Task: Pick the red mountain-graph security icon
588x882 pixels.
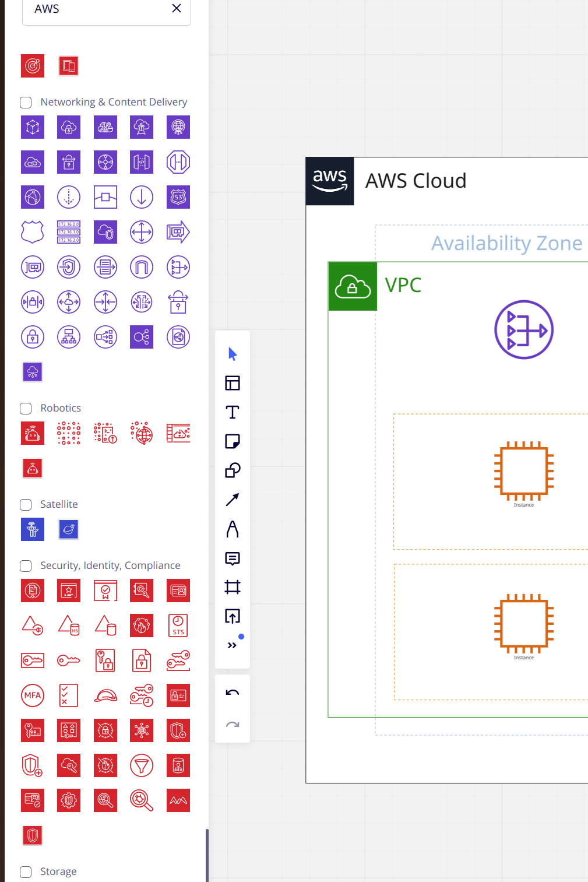Action: (x=178, y=800)
